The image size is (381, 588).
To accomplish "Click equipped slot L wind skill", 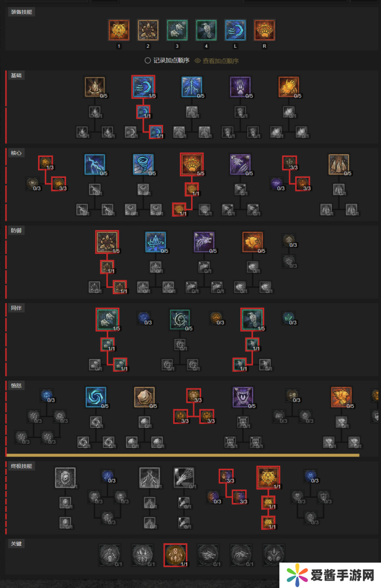I will tap(235, 30).
